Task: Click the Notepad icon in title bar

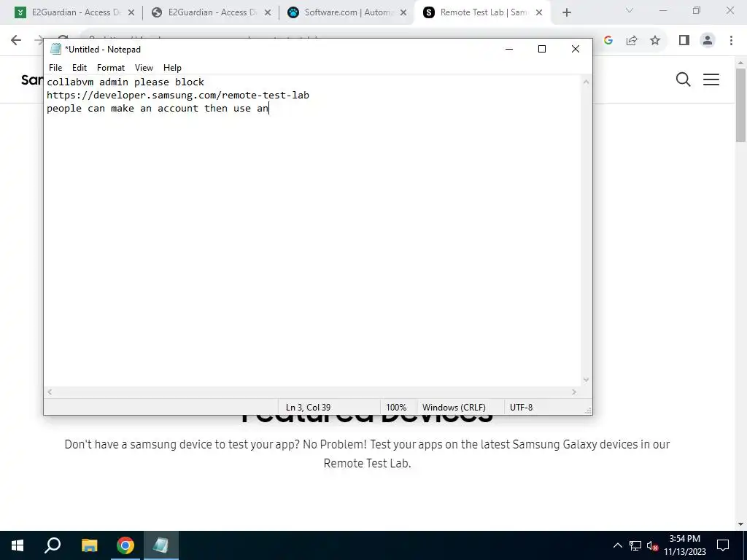Action: coord(55,49)
